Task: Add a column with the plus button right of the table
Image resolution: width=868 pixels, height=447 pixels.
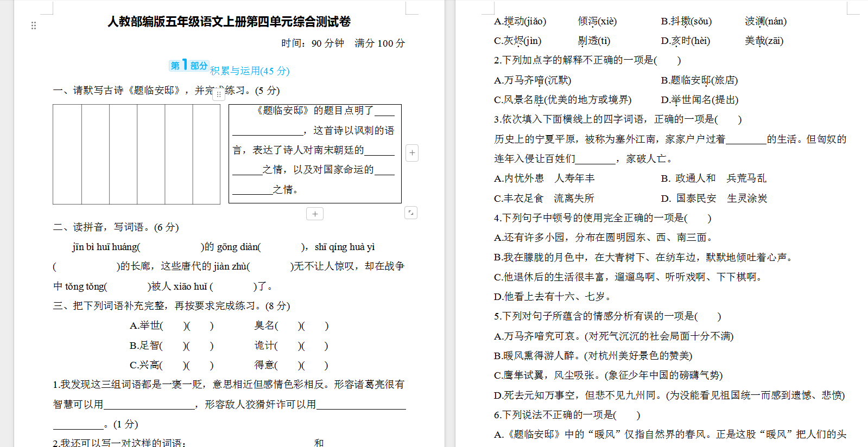Action: 412,153
